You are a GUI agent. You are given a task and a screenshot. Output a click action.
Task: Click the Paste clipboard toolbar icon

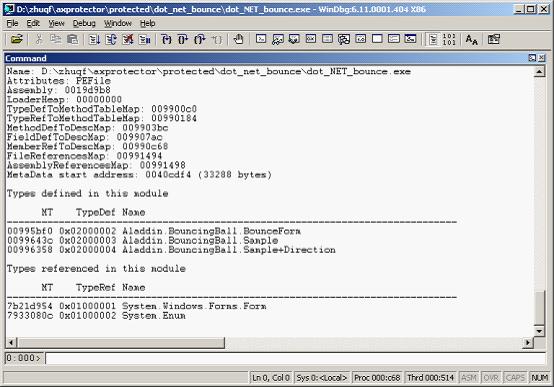coord(72,39)
